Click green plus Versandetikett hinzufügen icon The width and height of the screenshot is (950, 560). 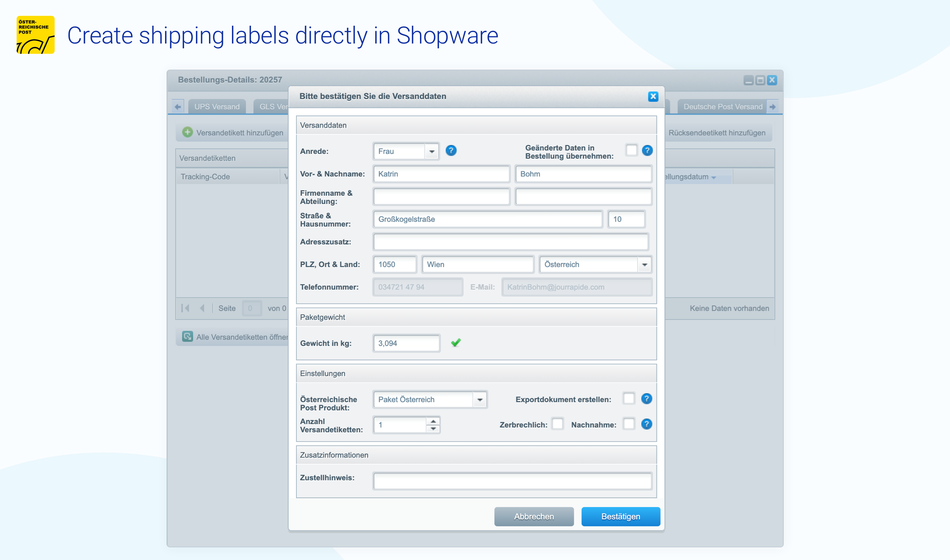(x=187, y=132)
